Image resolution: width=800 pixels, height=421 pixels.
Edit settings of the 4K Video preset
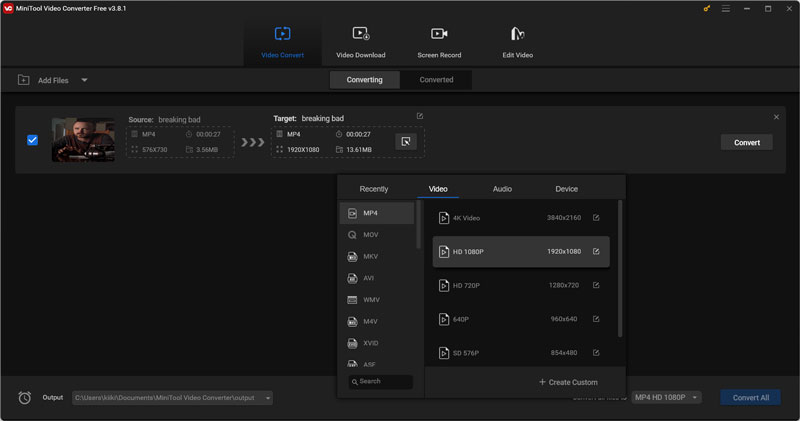596,218
